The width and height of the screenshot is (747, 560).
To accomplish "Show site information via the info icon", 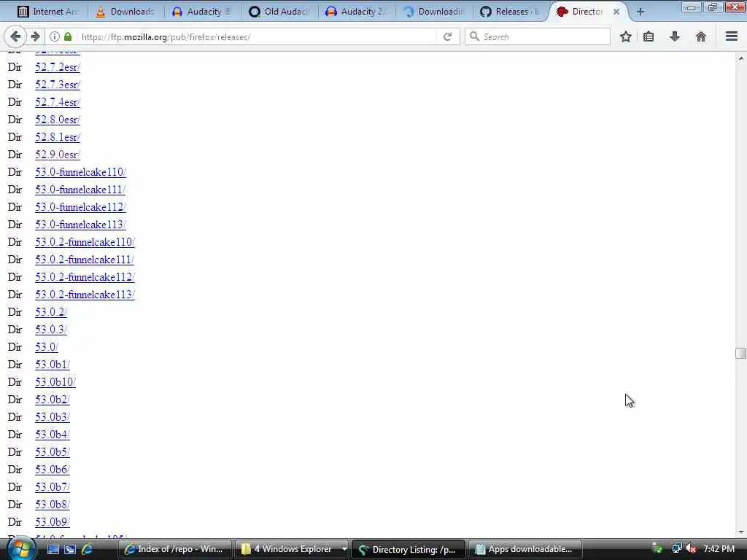I will tap(55, 36).
